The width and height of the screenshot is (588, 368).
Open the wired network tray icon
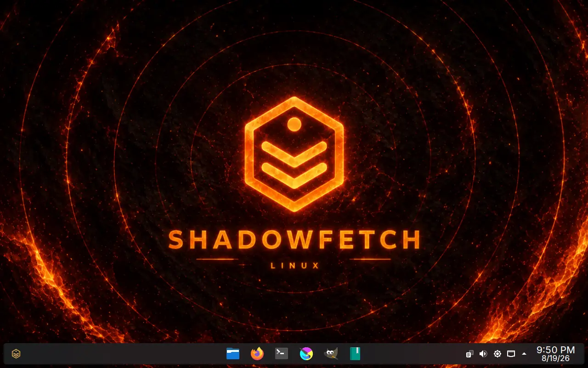(511, 354)
